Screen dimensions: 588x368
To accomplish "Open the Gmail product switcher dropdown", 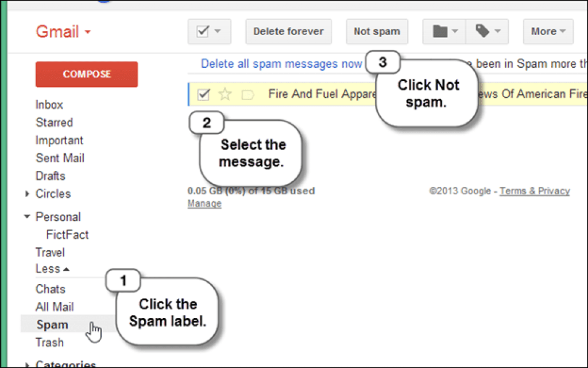I will tap(64, 32).
